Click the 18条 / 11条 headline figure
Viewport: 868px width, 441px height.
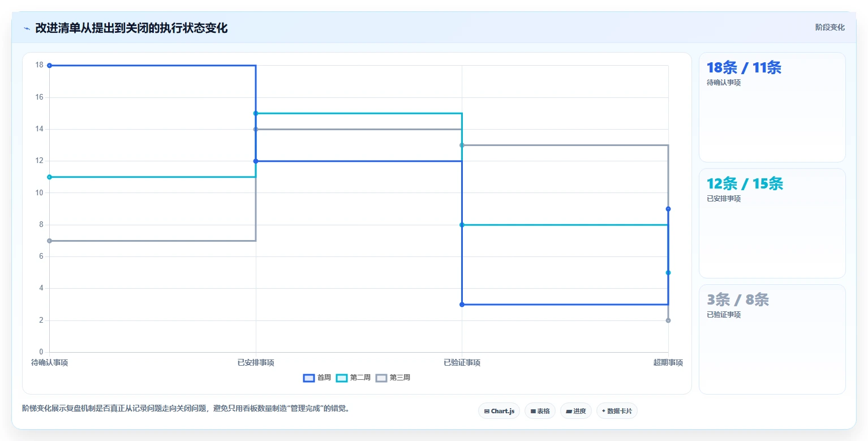pyautogui.click(x=744, y=67)
